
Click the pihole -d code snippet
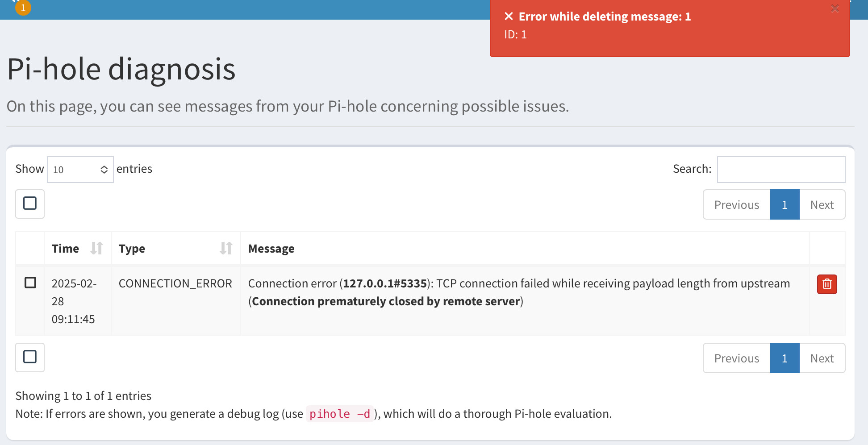click(x=340, y=414)
